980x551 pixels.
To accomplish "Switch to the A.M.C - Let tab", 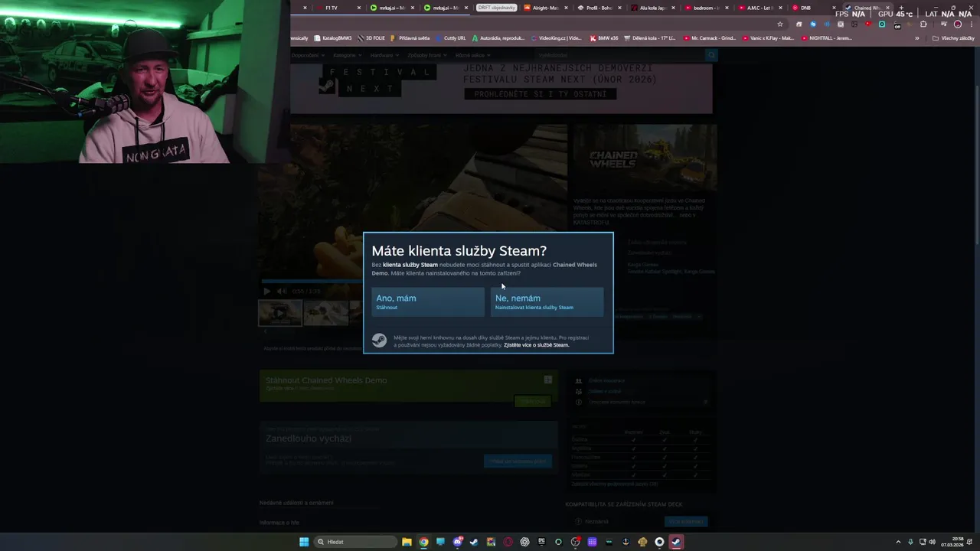I will [x=759, y=8].
